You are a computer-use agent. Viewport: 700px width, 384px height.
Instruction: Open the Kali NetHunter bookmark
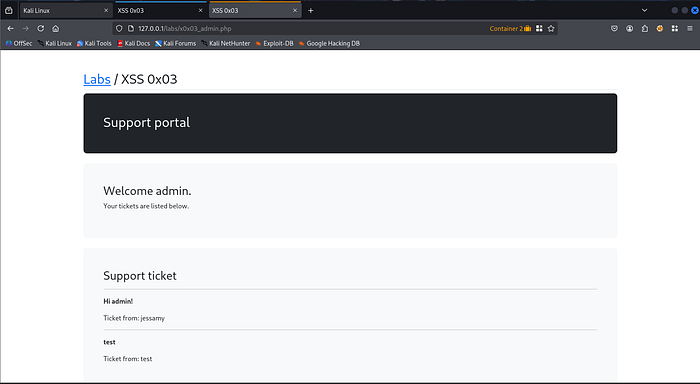(225, 43)
